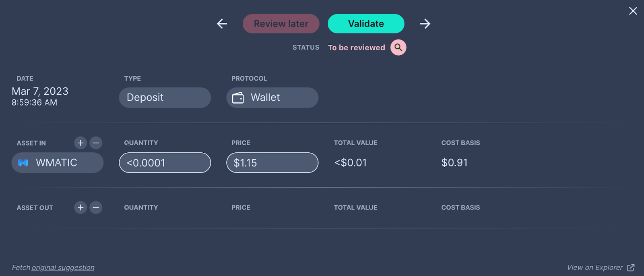Screen dimensions: 644x276
Task: Click the PROTOCOL label
Action: tap(249, 79)
